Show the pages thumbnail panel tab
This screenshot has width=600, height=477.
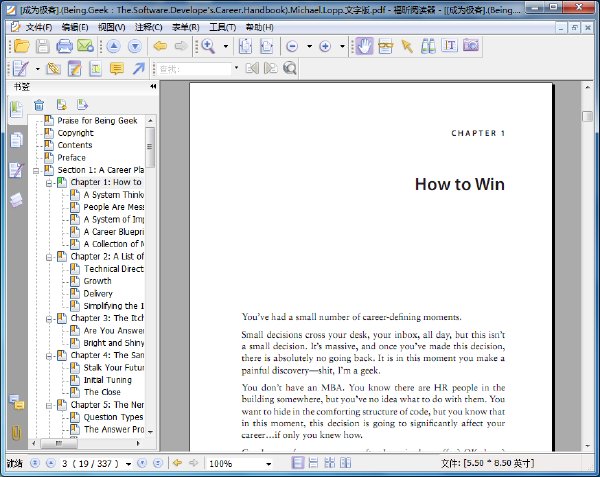(16, 140)
